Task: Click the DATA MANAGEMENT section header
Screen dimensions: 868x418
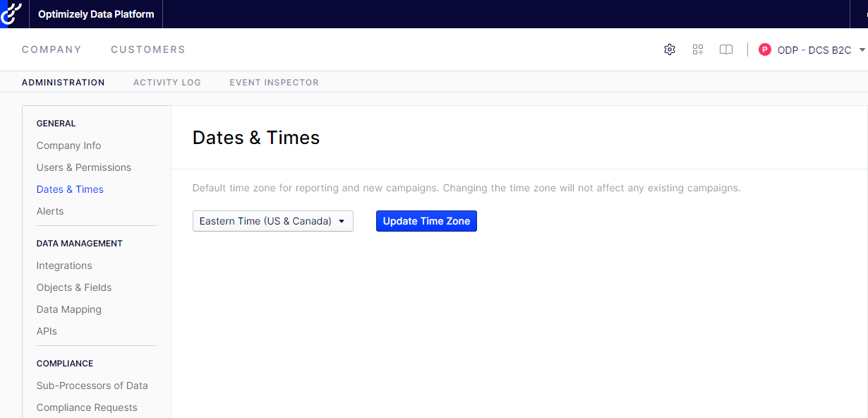Action: click(80, 244)
